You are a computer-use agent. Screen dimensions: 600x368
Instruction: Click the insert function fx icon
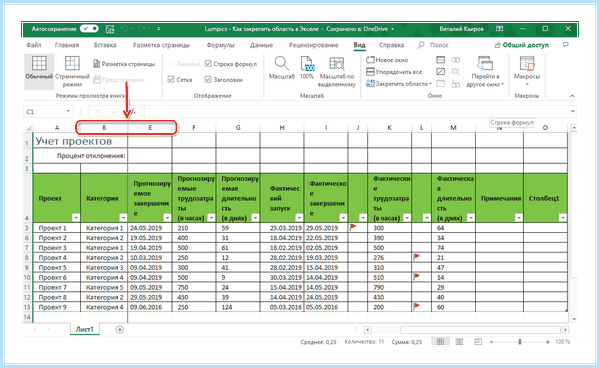pyautogui.click(x=133, y=112)
